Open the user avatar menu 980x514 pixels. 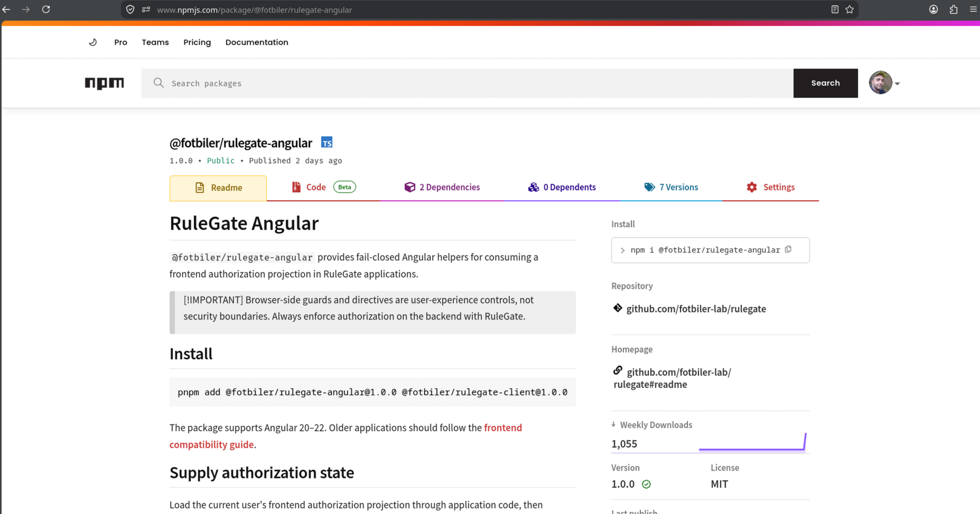click(x=881, y=83)
